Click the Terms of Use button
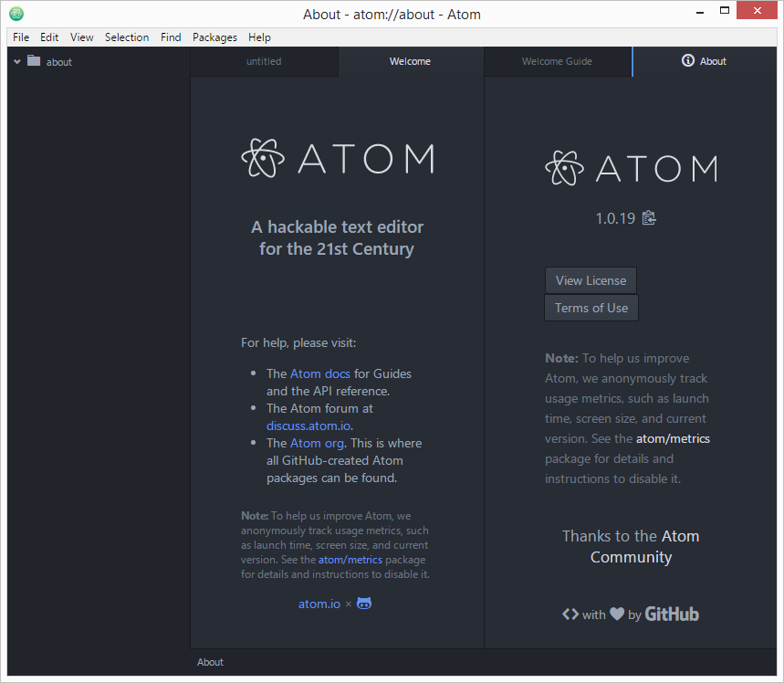784x683 pixels. (591, 308)
